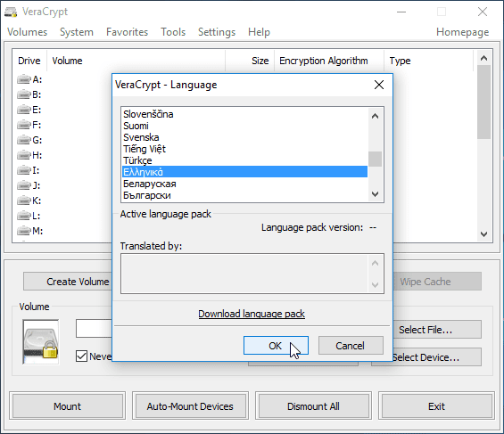Click the drive K: icon
Screen dimensions: 504x434
(x=24, y=201)
